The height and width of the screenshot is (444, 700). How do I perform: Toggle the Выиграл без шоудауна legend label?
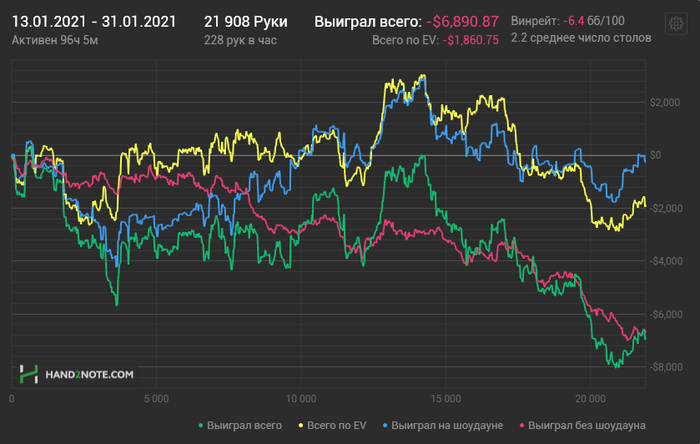click(x=587, y=426)
